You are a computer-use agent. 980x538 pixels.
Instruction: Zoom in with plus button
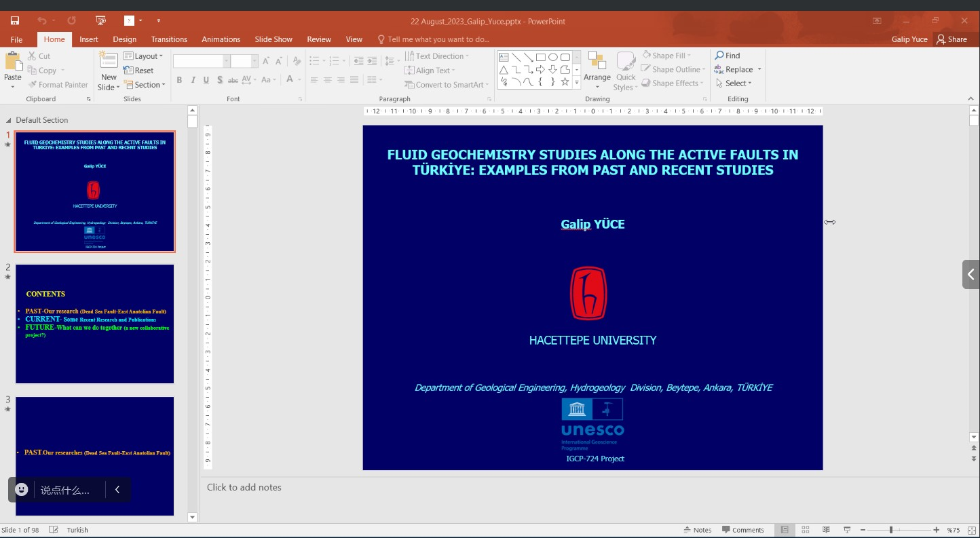click(937, 530)
